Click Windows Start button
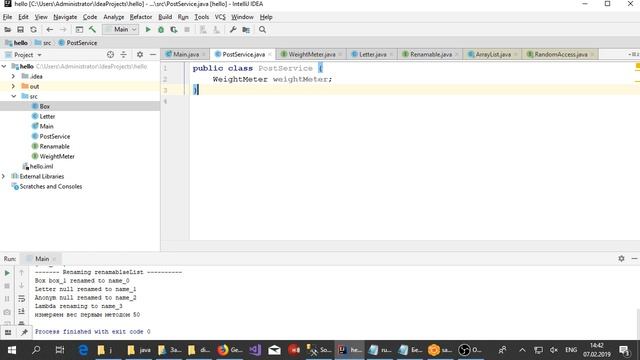The height and width of the screenshot is (360, 640). (12, 350)
